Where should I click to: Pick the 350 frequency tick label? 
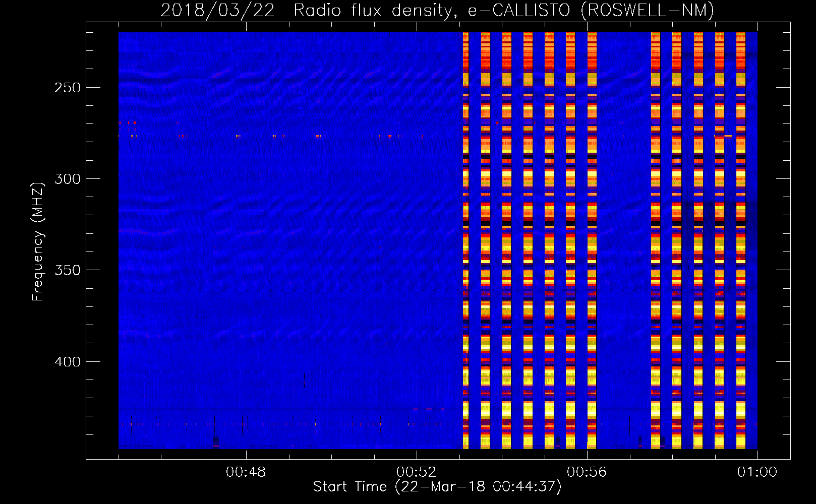tap(68, 270)
